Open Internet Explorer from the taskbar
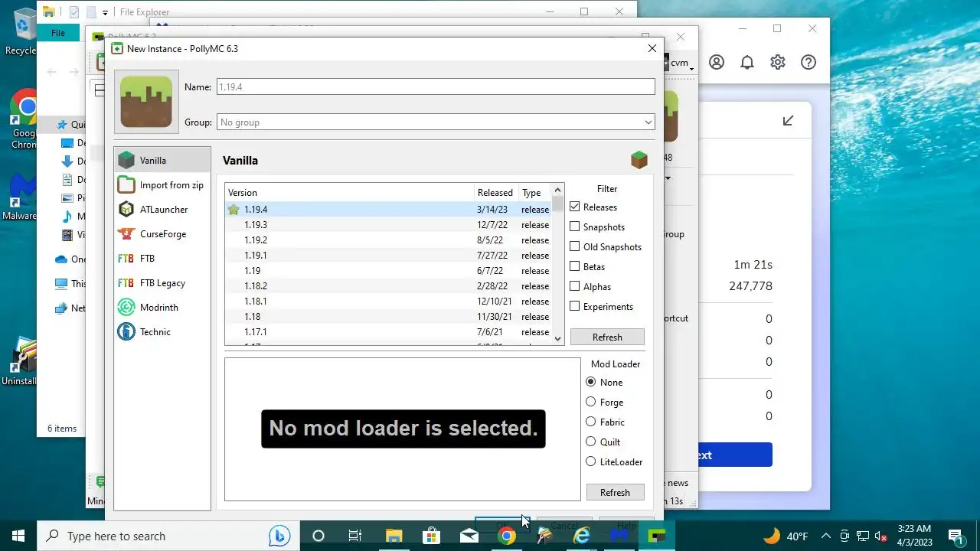The image size is (980, 551). tap(582, 536)
